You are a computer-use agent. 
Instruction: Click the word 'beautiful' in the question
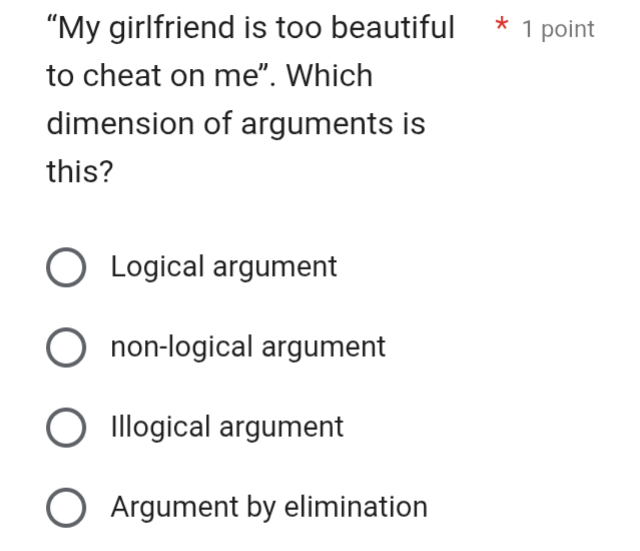(x=392, y=27)
